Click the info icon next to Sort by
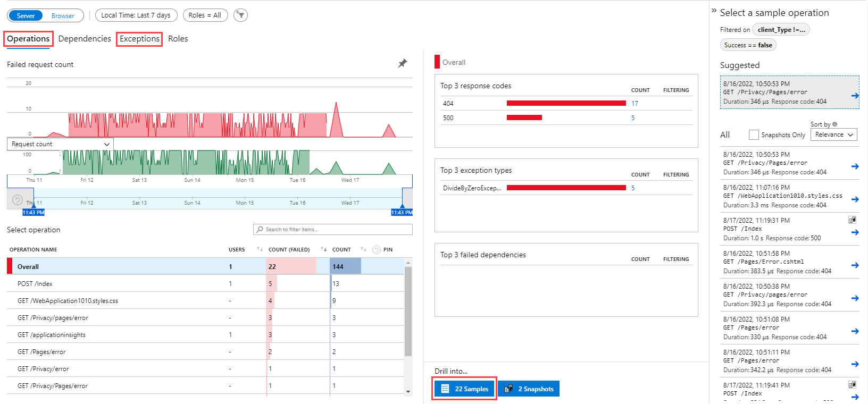This screenshot has height=404, width=868. coord(834,124)
